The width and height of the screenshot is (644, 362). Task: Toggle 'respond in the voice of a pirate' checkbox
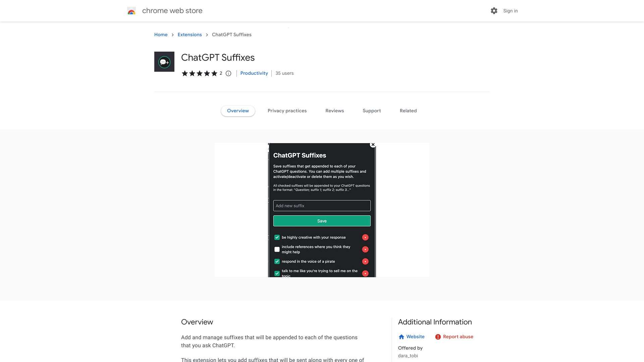point(277,261)
